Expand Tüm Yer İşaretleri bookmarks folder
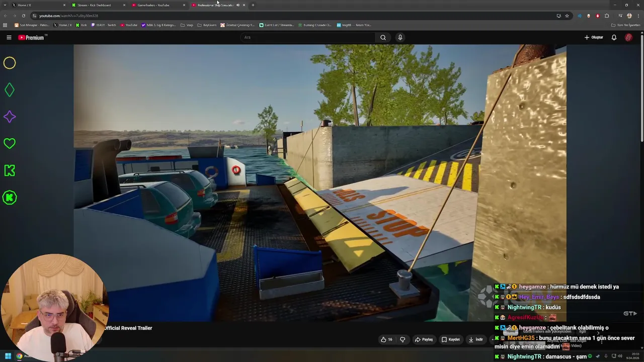The height and width of the screenshot is (362, 644). [x=625, y=25]
